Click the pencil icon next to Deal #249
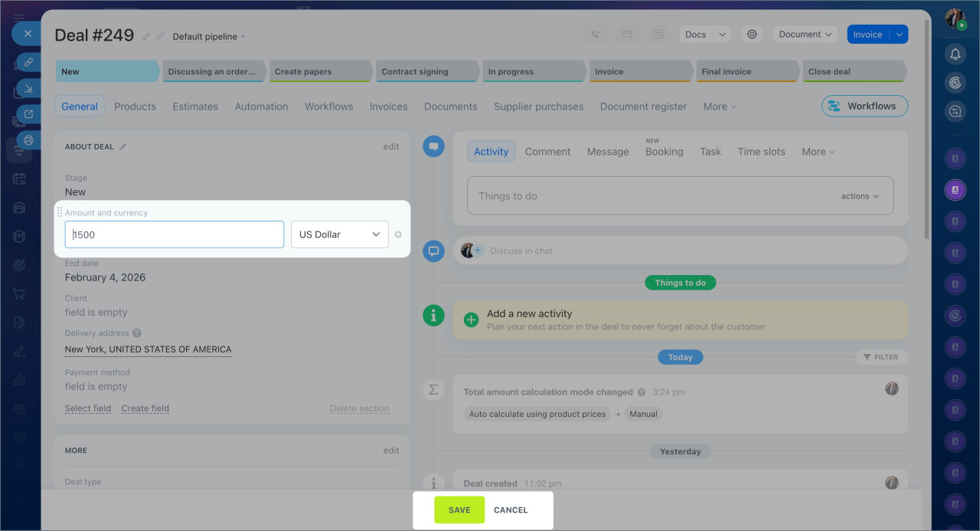980x531 pixels. click(146, 36)
